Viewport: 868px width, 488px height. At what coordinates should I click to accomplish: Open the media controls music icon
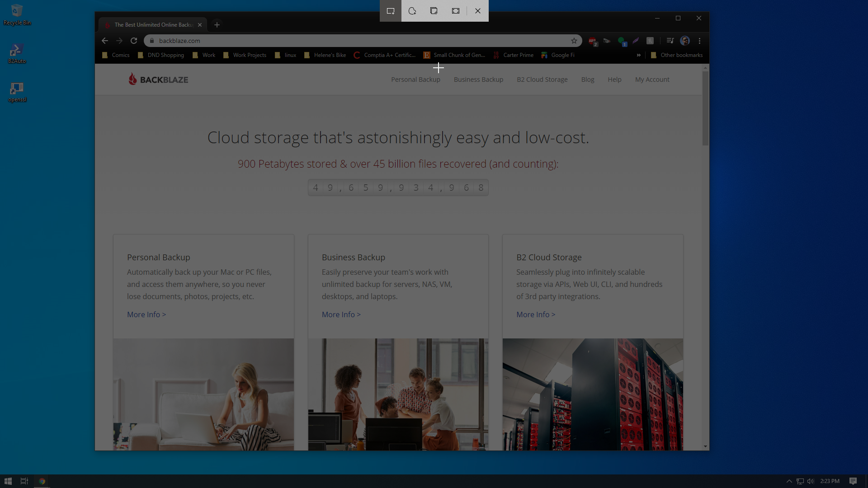pyautogui.click(x=670, y=41)
